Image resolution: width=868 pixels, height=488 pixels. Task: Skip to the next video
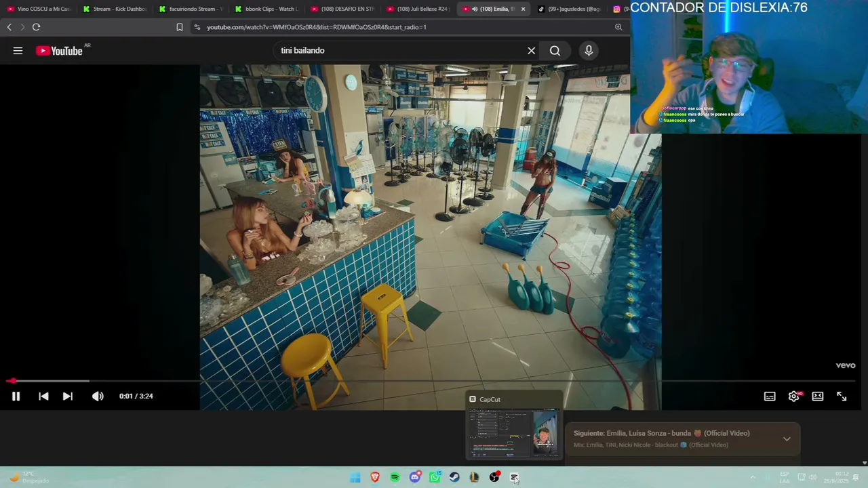point(68,396)
